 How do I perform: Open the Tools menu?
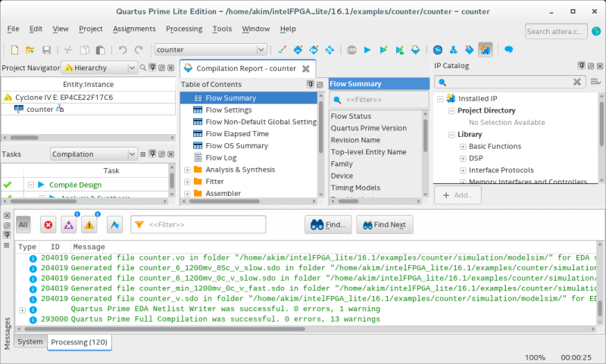click(x=222, y=29)
